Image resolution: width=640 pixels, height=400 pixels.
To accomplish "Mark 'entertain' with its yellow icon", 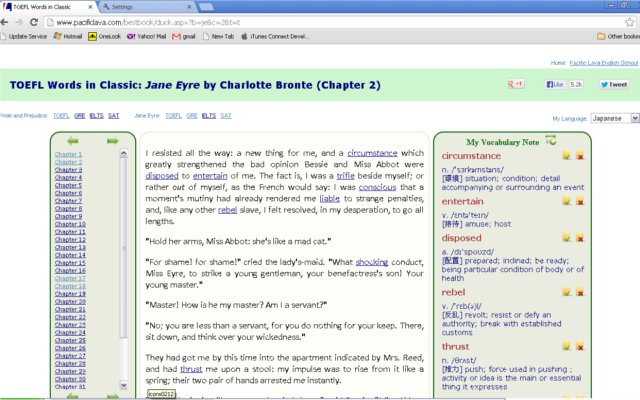I will (567, 201).
